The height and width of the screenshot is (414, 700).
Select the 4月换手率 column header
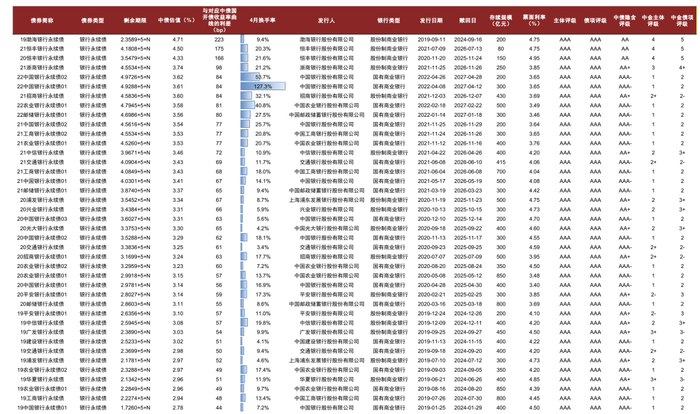(262, 20)
